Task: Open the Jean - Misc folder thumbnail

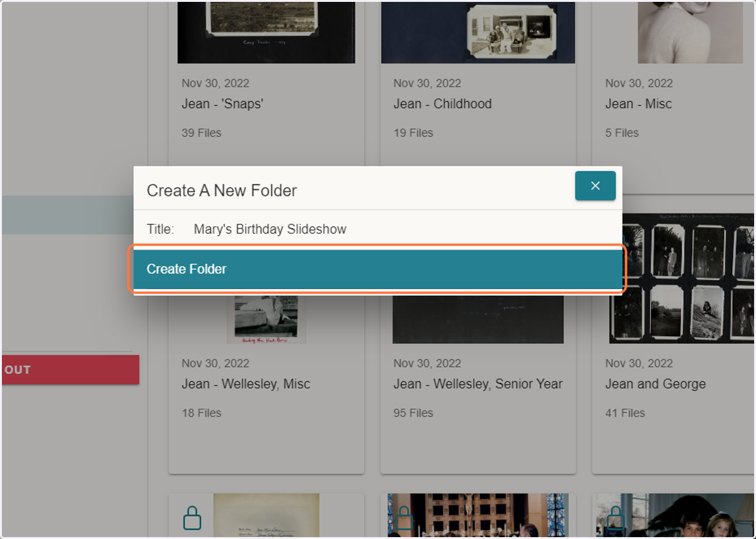Action: pos(690,31)
